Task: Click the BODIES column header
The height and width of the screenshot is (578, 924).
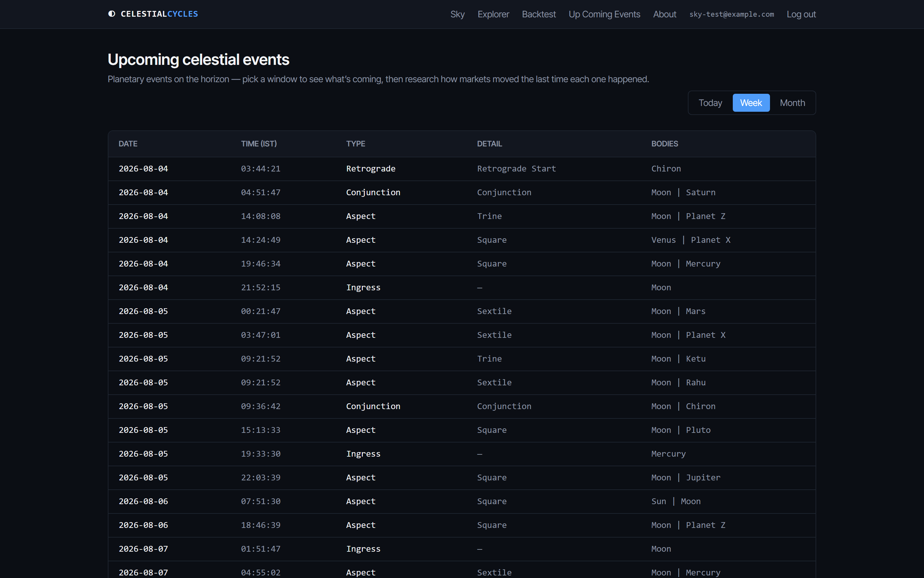Action: click(664, 144)
